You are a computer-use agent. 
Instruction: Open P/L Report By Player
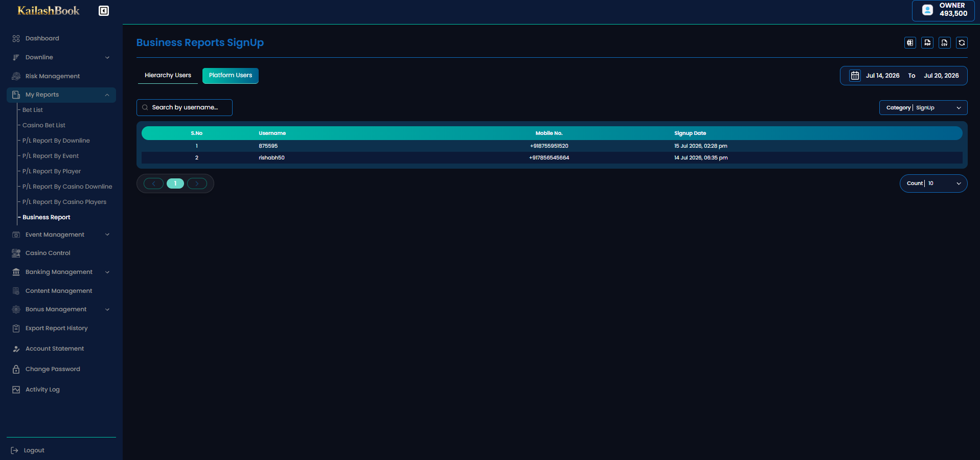point(52,171)
